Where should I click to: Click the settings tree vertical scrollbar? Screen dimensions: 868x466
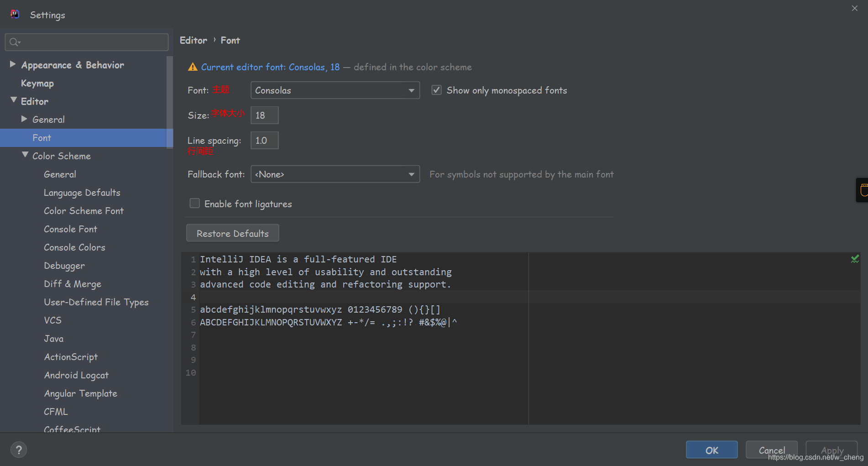(170, 102)
